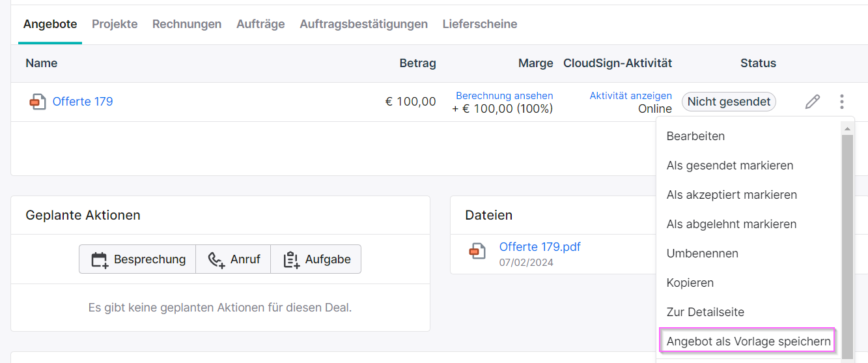Click the pencil edit icon for Offerte 179

(x=812, y=102)
